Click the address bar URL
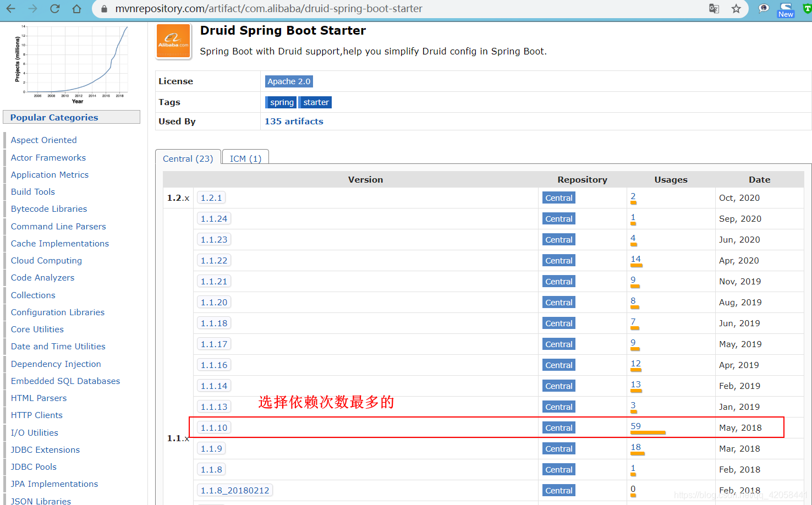 point(268,9)
